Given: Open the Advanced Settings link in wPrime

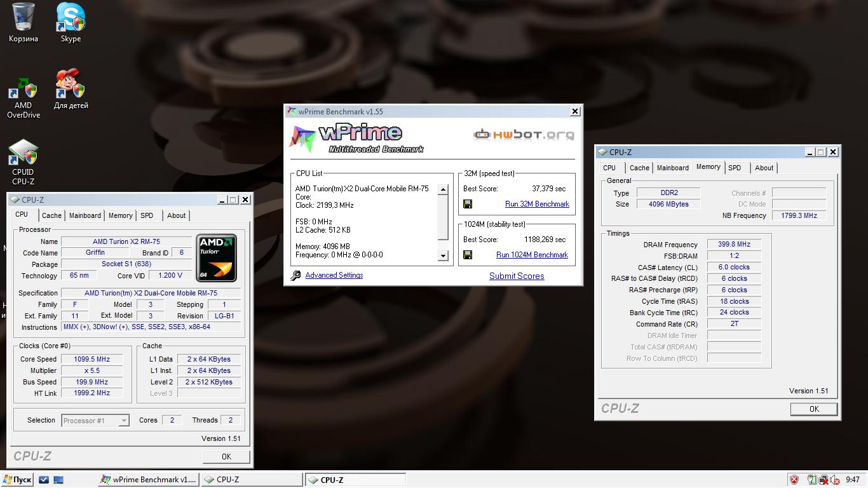Looking at the screenshot, I should [334, 275].
